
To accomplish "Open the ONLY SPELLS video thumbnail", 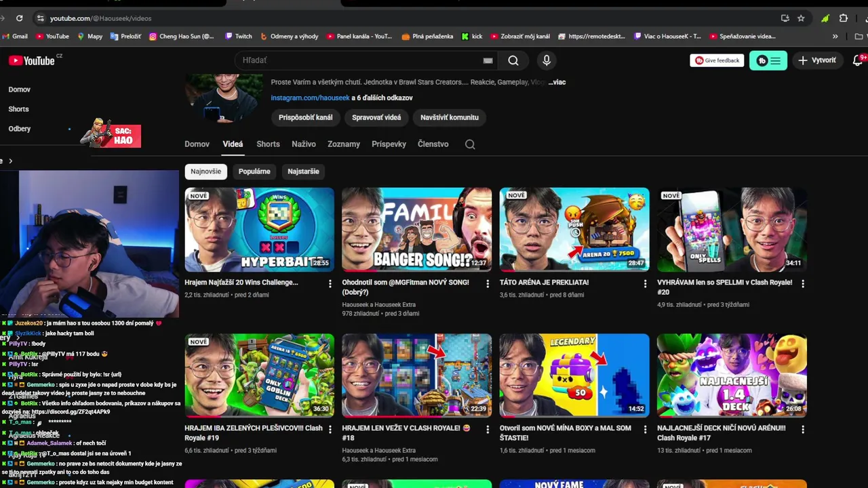I will tap(732, 229).
